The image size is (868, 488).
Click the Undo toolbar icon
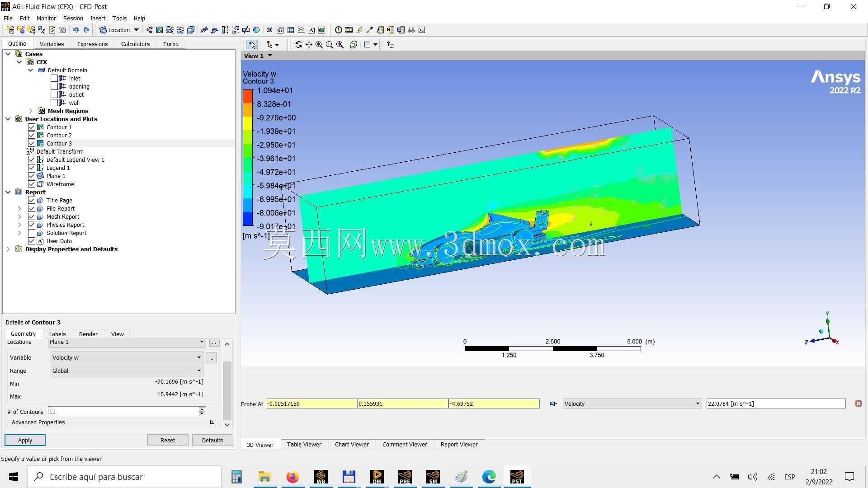coord(76,30)
